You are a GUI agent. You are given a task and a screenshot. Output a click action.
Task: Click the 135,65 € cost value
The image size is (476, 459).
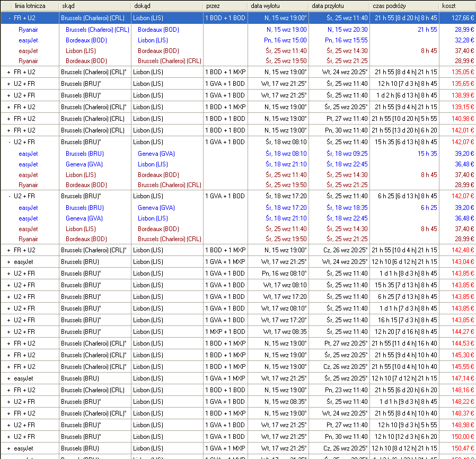coord(463,84)
